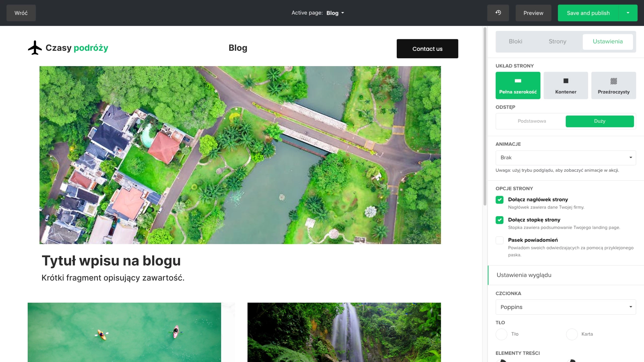Screen dimensions: 644x362
Task: Open the Animacje Brak dropdown
Action: tap(566, 158)
